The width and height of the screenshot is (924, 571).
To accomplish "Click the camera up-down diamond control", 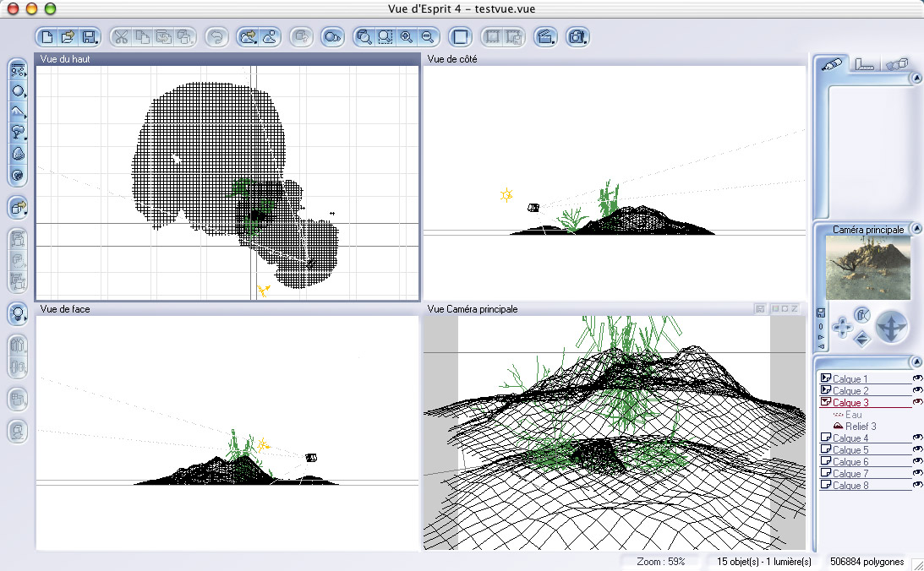I will 861,339.
